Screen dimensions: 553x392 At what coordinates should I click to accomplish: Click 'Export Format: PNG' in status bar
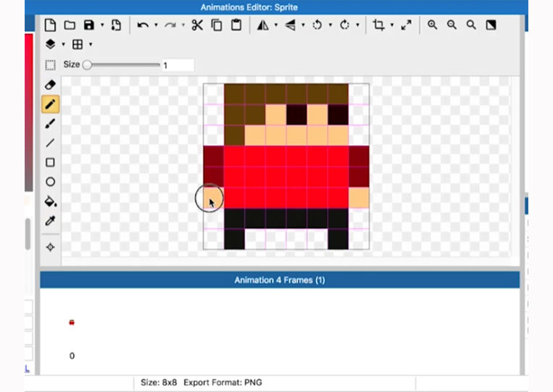pyautogui.click(x=223, y=383)
